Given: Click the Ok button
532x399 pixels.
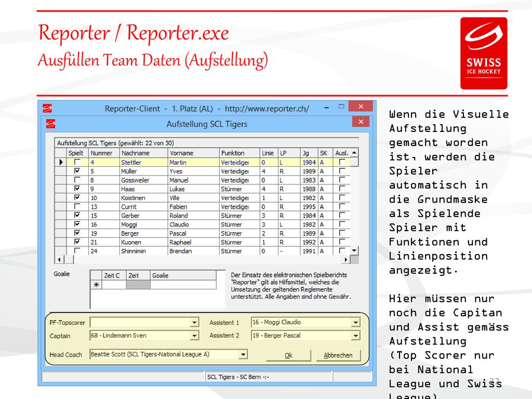Looking at the screenshot, I should (x=288, y=355).
